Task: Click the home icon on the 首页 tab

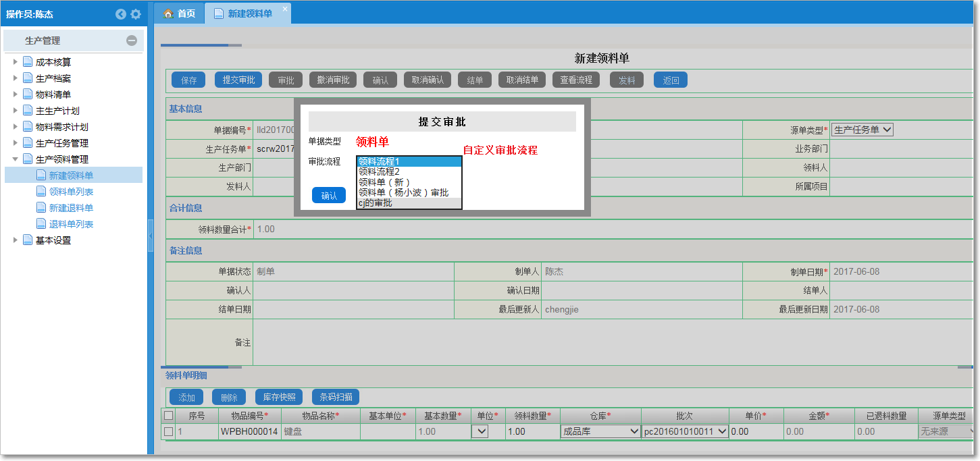Action: pyautogui.click(x=167, y=12)
